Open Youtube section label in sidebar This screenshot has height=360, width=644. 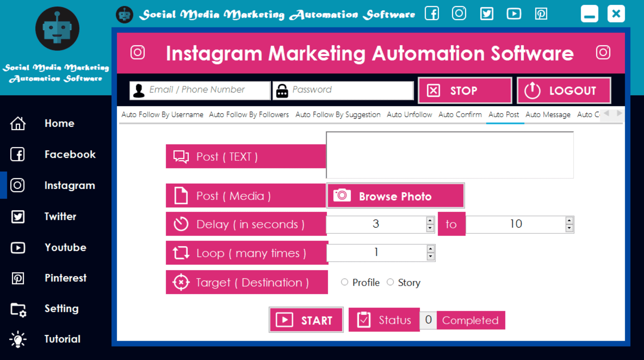coord(65,247)
